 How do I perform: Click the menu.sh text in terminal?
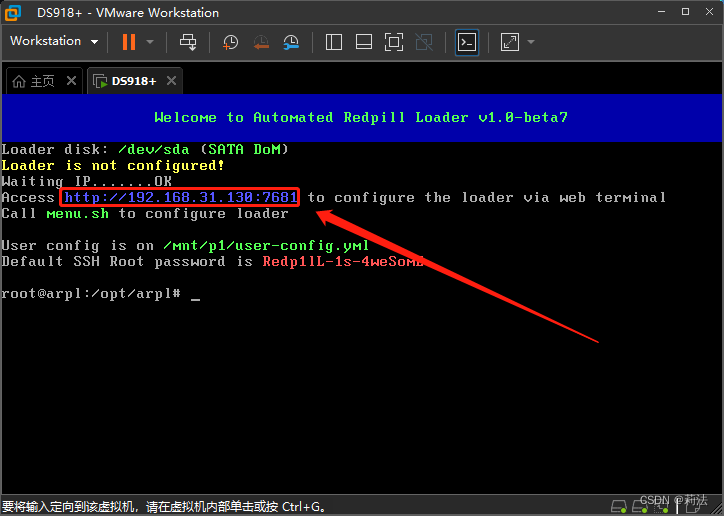[78, 214]
